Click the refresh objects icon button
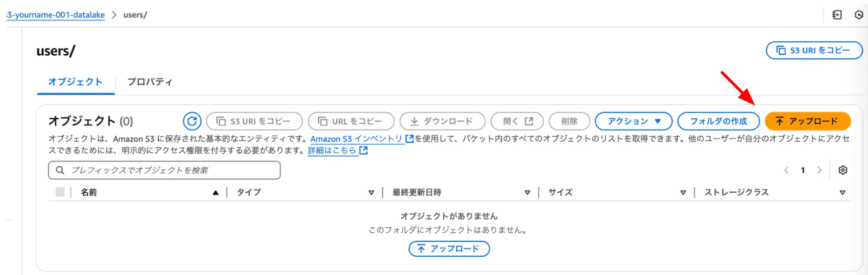868x275 pixels. pos(192,121)
